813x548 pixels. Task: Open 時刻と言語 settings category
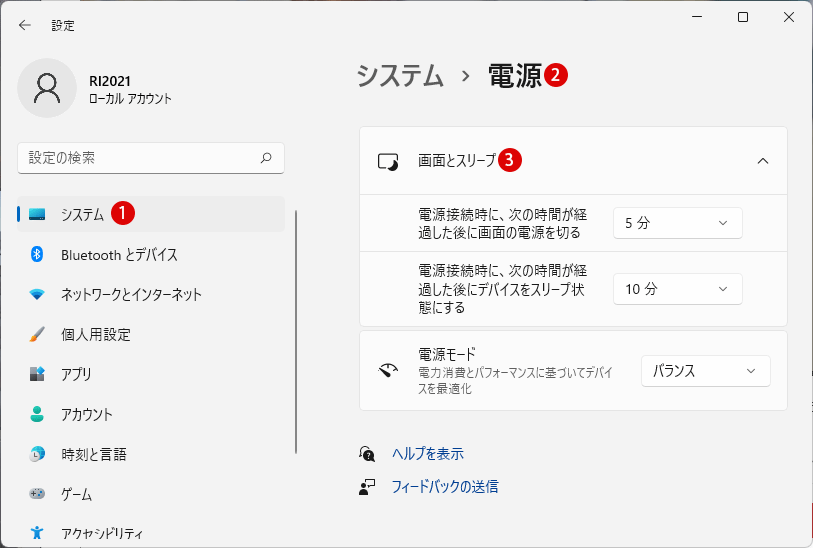point(151,454)
